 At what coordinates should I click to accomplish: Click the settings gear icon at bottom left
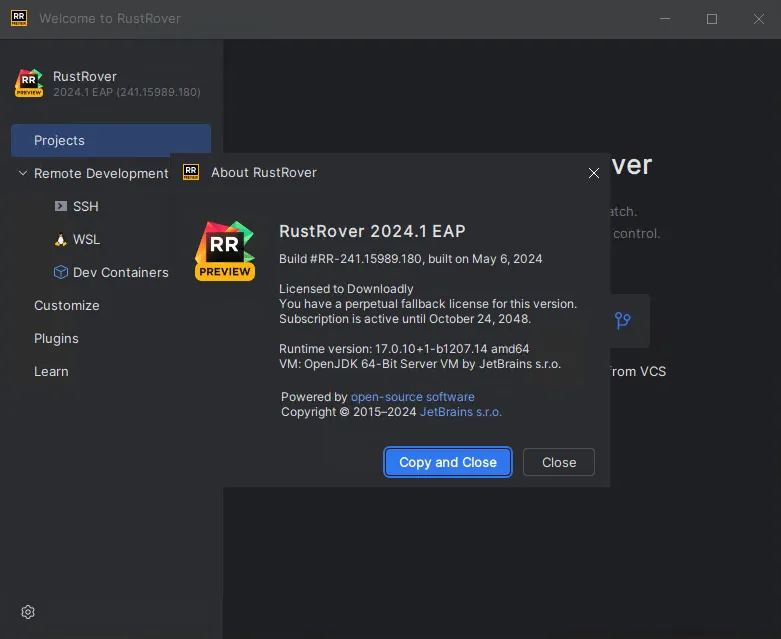coord(28,612)
